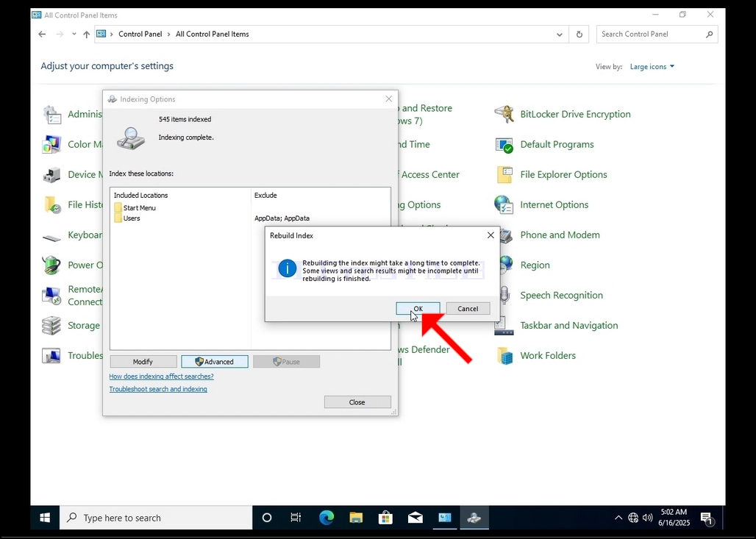Open Taskbar and Navigation label
Screen dimensions: 756x539
tap(569, 326)
